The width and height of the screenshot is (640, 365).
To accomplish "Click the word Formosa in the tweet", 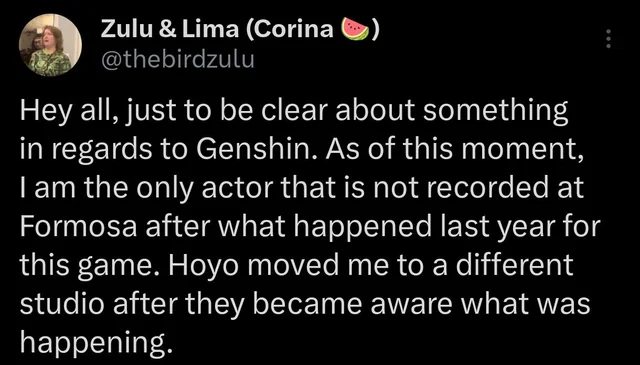I will [78, 228].
